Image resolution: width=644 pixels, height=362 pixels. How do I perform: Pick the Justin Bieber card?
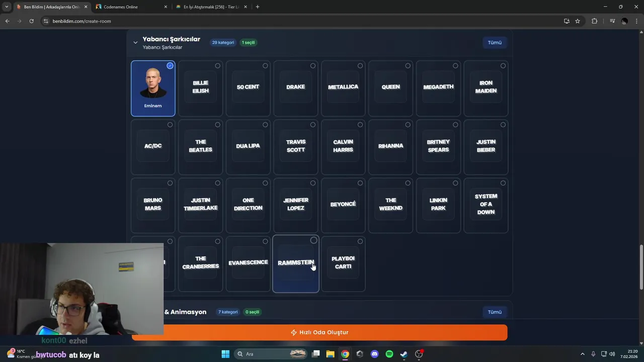coord(486,147)
